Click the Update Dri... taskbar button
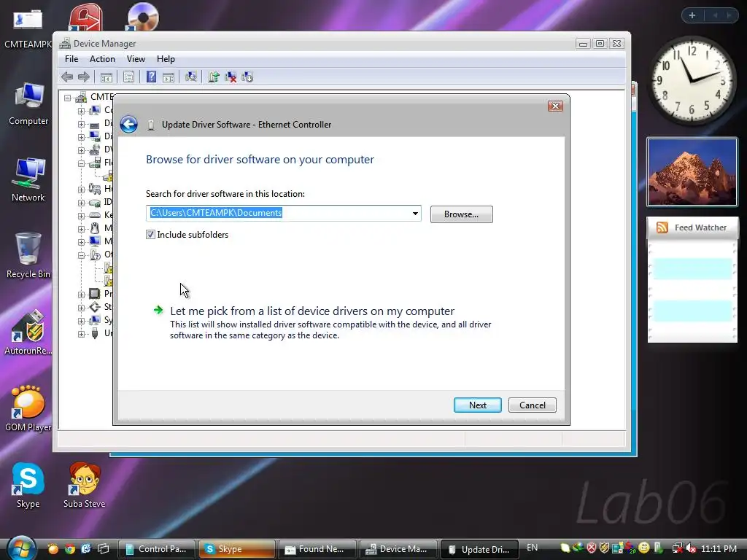The height and width of the screenshot is (560, 747). click(479, 549)
